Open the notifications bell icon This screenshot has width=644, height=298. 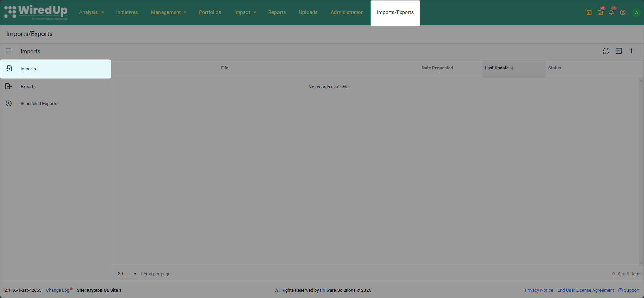click(611, 13)
